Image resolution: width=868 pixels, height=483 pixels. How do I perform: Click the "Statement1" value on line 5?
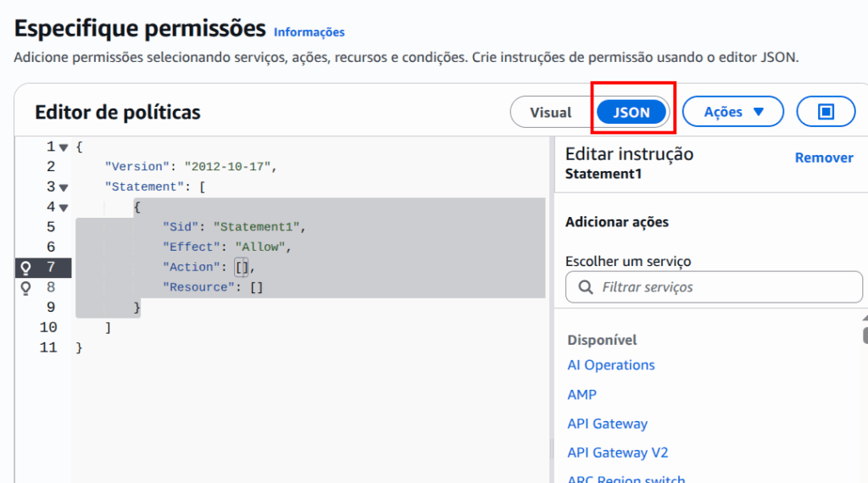[256, 227]
